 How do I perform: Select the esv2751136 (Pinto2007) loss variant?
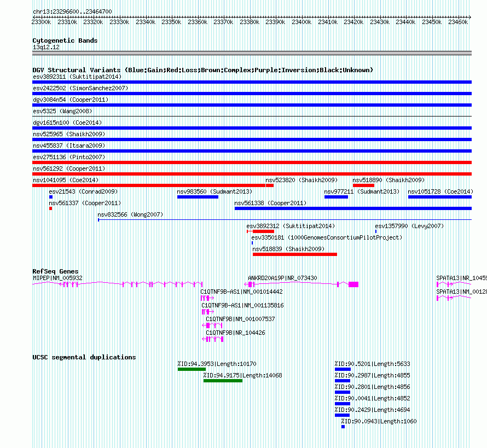click(252, 162)
